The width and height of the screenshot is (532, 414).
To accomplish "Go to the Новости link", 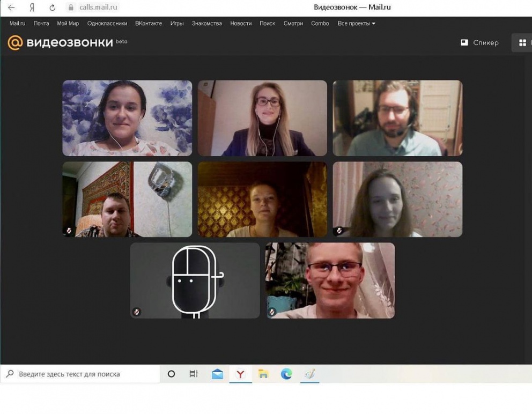I will 241,24.
